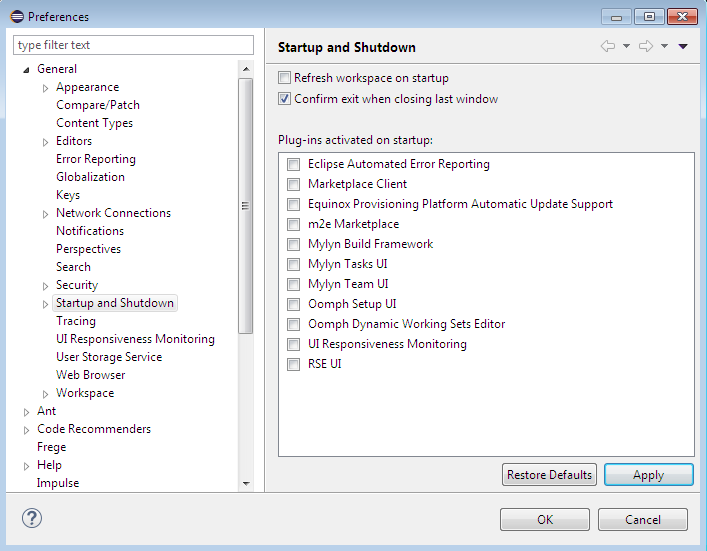This screenshot has width=707, height=551.
Task: Check Equinox Provisioning Platform Automatic Update Support
Action: click(x=294, y=204)
